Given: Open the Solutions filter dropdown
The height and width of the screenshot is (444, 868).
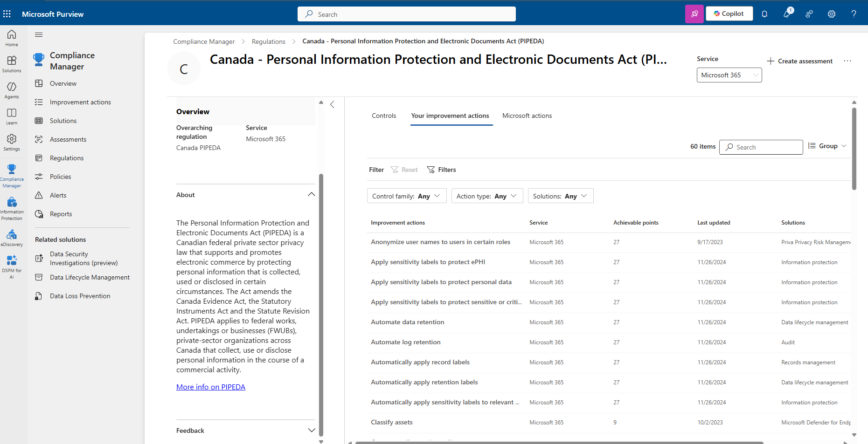Looking at the screenshot, I should (561, 196).
